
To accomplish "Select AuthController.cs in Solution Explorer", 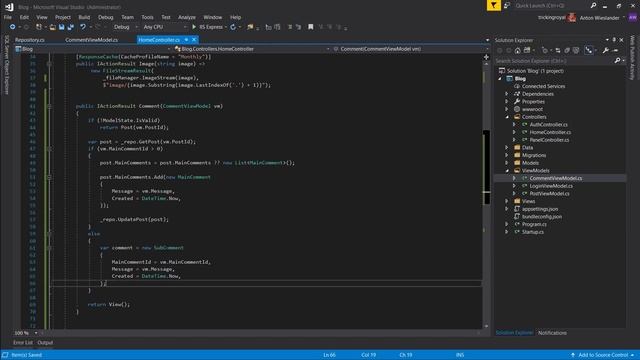I will click(x=548, y=124).
